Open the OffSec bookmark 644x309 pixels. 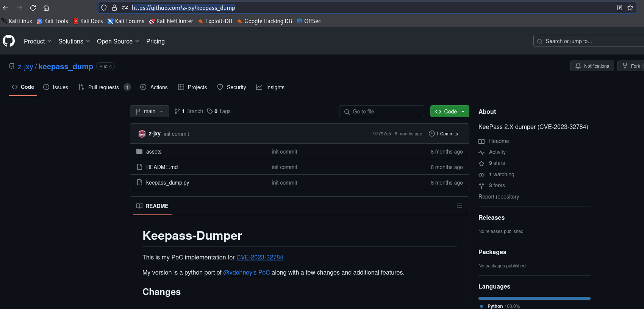pyautogui.click(x=309, y=21)
